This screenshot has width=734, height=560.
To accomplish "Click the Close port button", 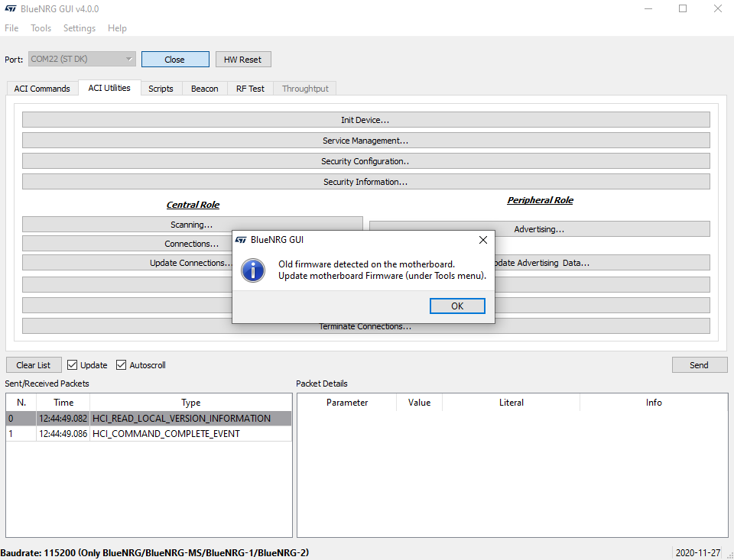I will point(175,60).
